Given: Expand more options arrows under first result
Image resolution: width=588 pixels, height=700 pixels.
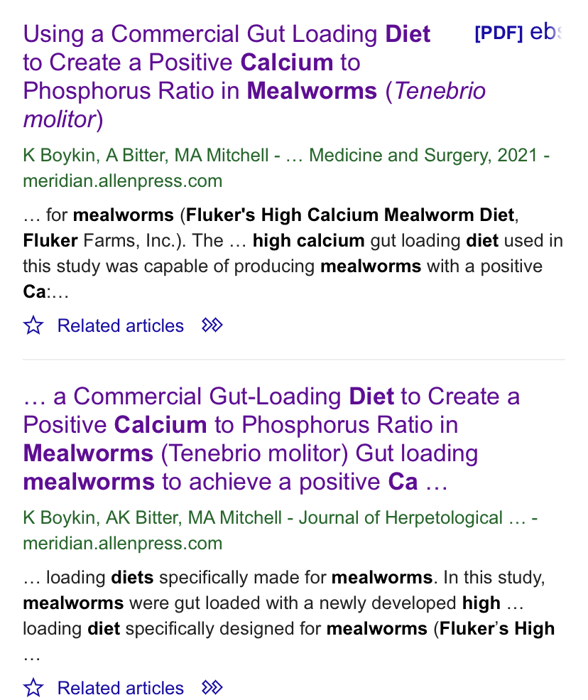Looking at the screenshot, I should click(x=212, y=325).
